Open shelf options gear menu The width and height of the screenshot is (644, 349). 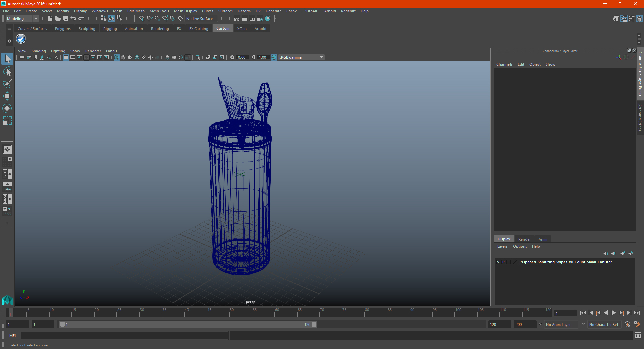[9, 41]
